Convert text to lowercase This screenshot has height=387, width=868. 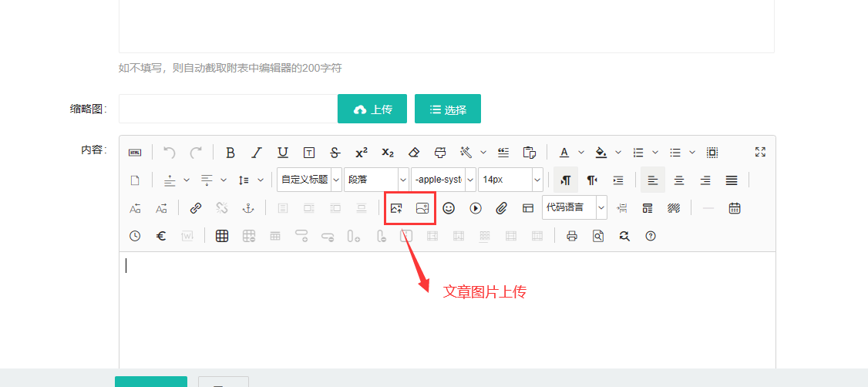click(x=161, y=208)
